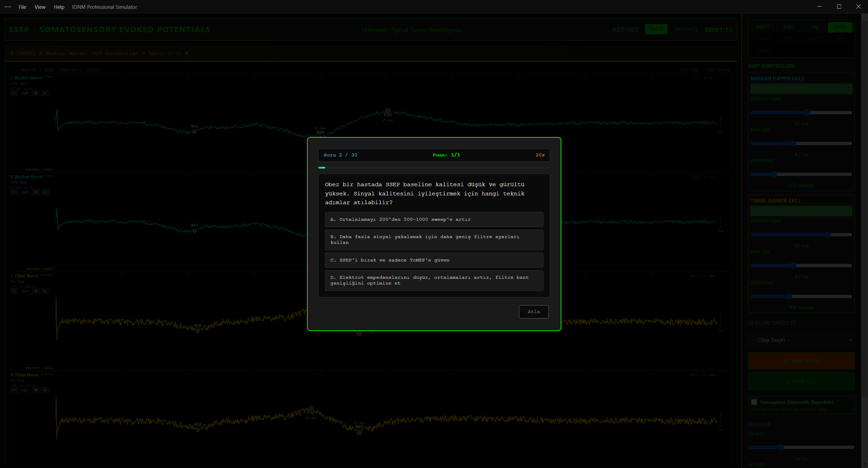868x468 pixels.
Task: Select answer D about lowering electrode impedances
Action: [x=434, y=280]
